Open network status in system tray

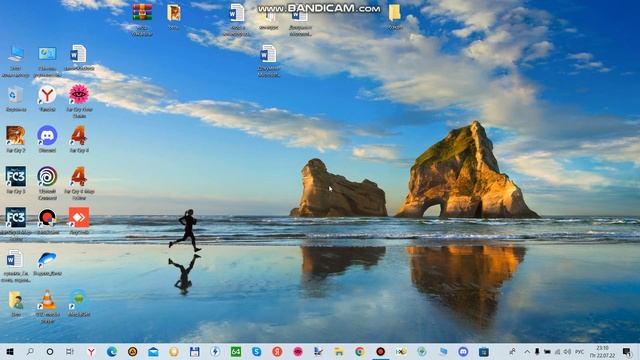557,351
